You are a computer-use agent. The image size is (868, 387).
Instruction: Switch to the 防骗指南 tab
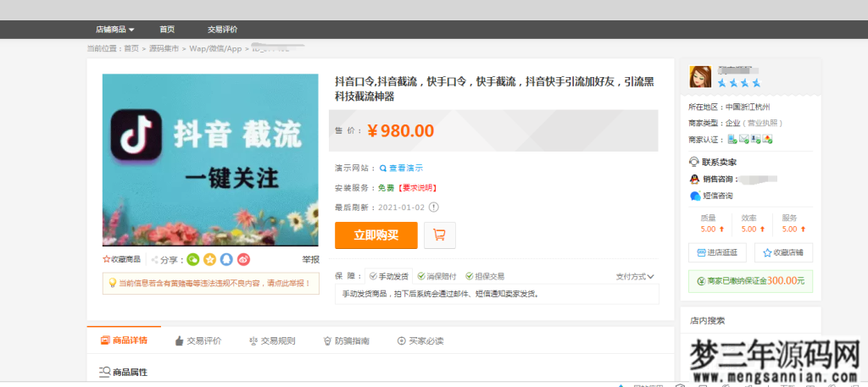coord(347,341)
